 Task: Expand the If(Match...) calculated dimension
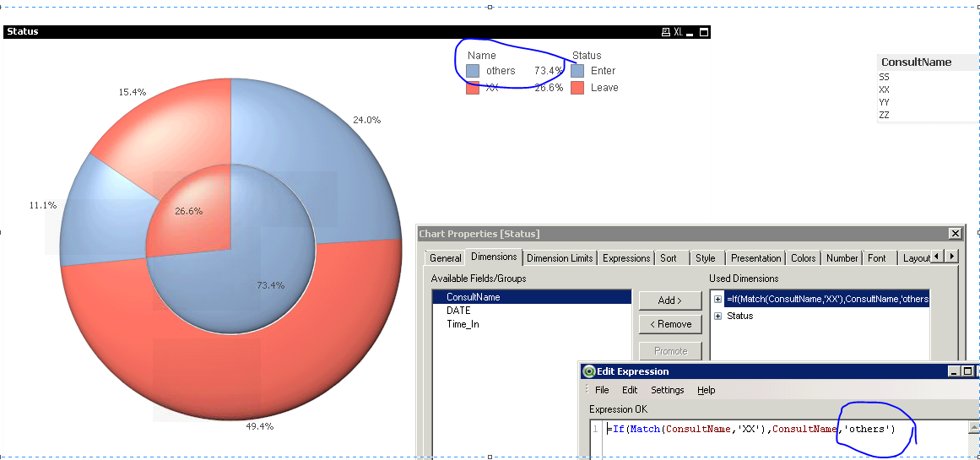pyautogui.click(x=717, y=300)
